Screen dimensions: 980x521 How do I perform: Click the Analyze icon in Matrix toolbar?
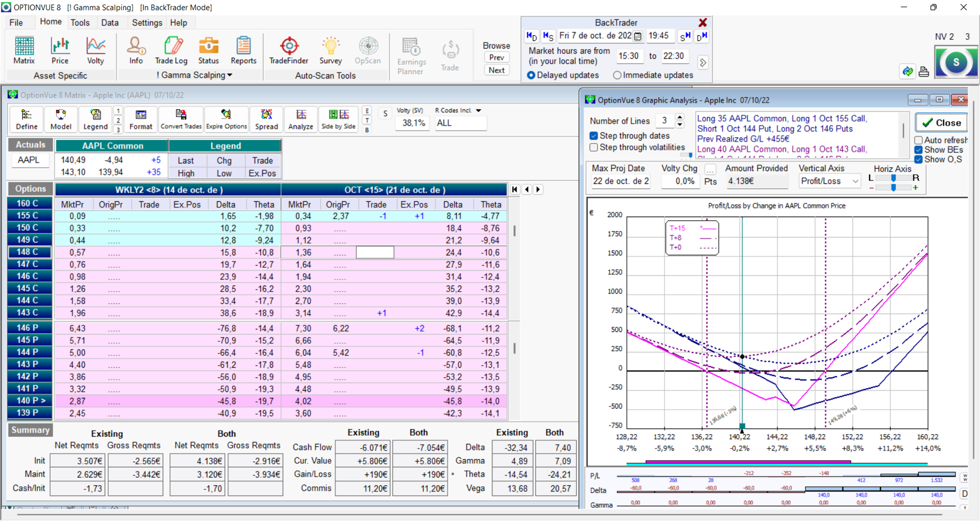[x=301, y=120]
